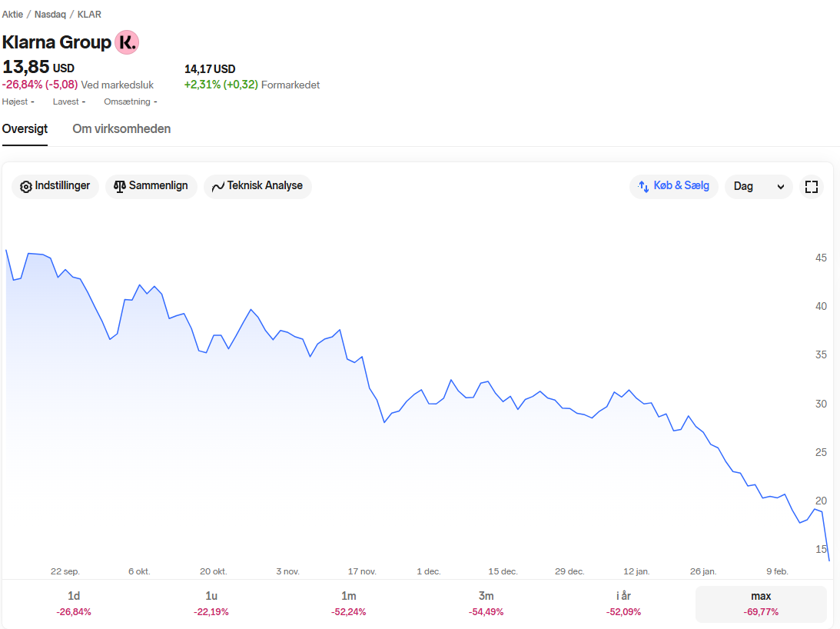Viewport: 840px width, 629px height.
Task: Click the -52,24% one month value
Action: (349, 612)
